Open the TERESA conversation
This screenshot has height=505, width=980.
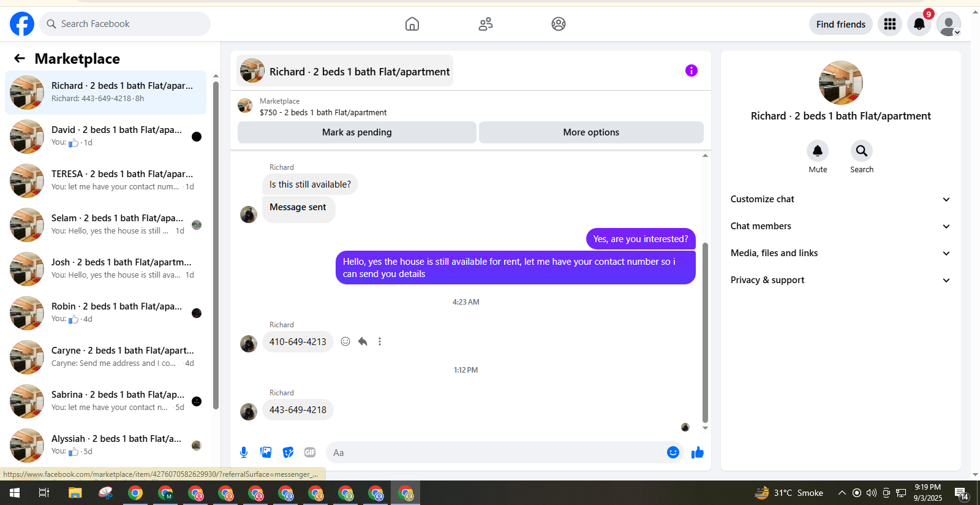105,181
